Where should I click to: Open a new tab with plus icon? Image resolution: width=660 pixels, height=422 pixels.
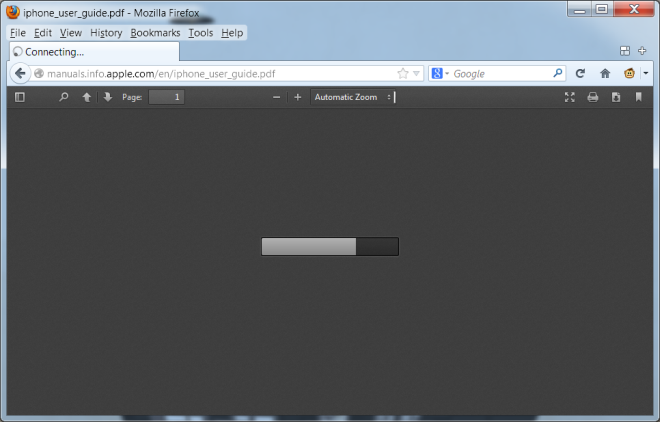(642, 51)
